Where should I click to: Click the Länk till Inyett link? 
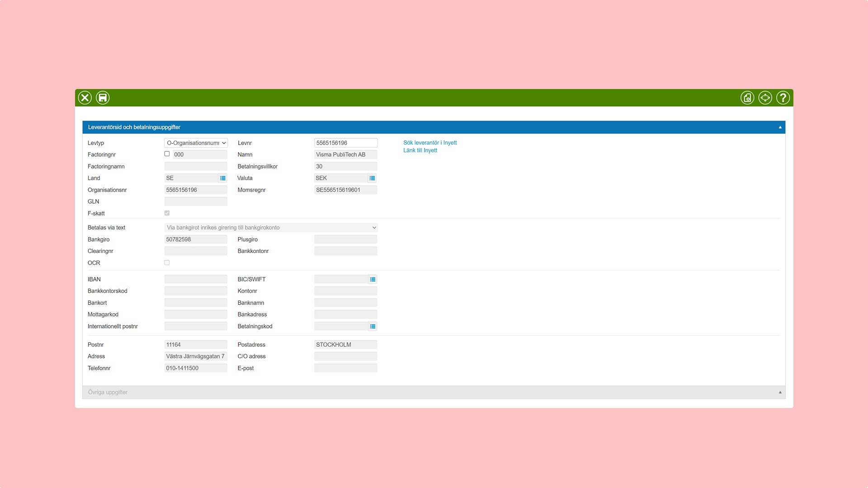point(420,150)
